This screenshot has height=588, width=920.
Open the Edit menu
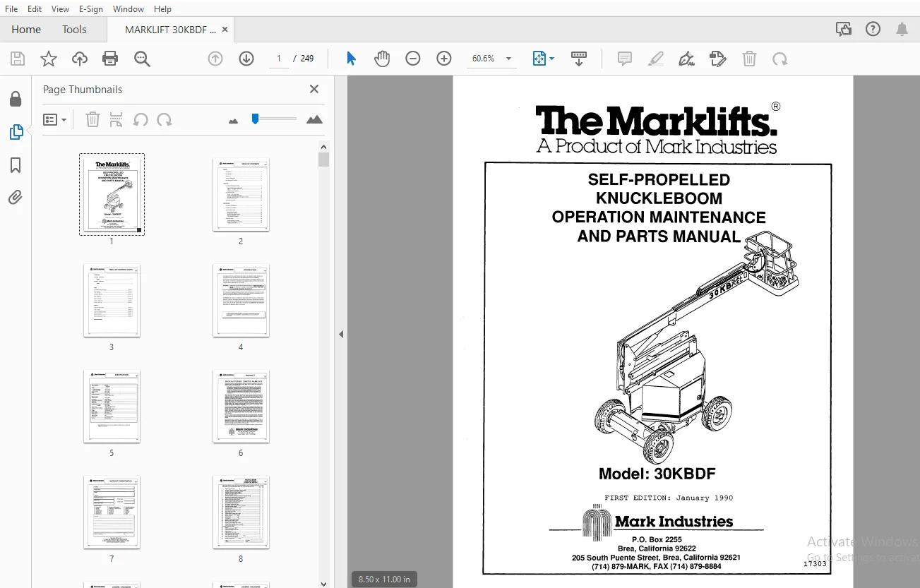pos(35,9)
